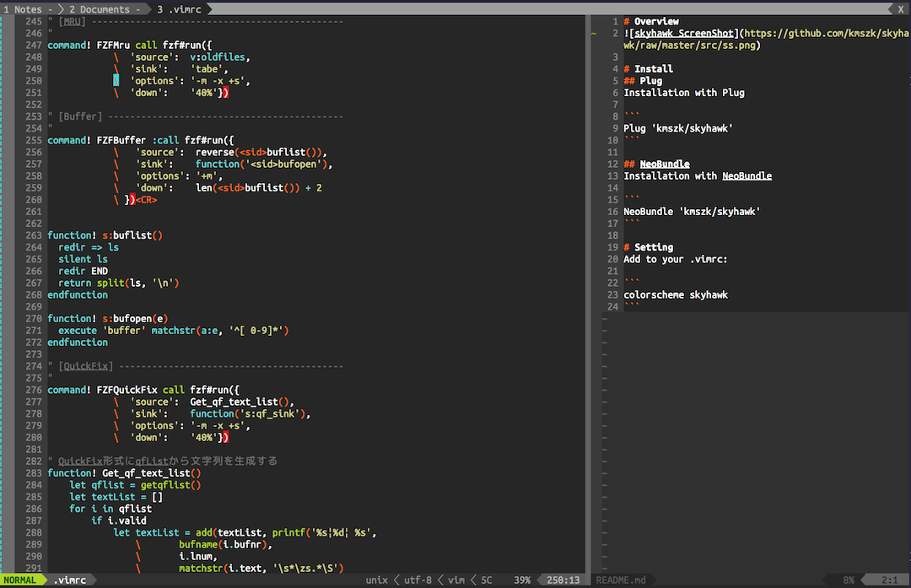Click the highlighted cursor backslash on line 250
The height and width of the screenshot is (588, 911).
click(117, 81)
